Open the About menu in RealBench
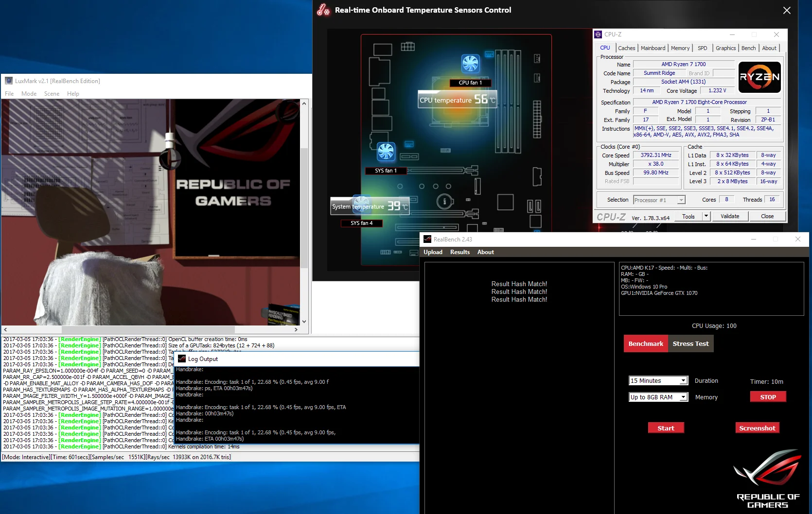This screenshot has height=514, width=812. [485, 252]
